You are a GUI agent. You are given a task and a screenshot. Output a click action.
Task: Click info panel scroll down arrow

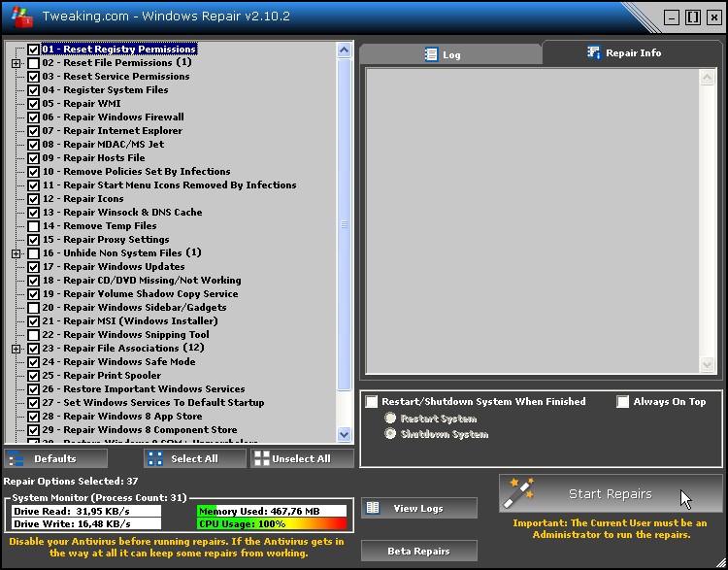click(x=707, y=364)
